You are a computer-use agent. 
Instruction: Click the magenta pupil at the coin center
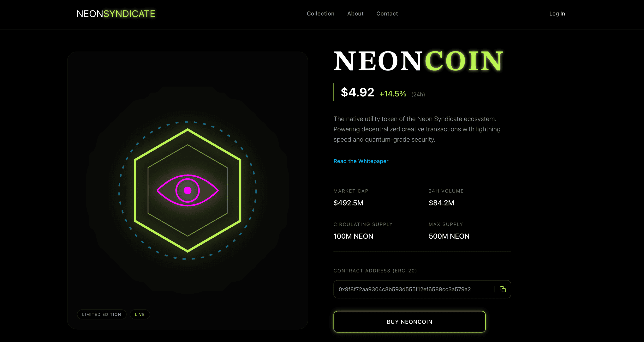(188, 190)
